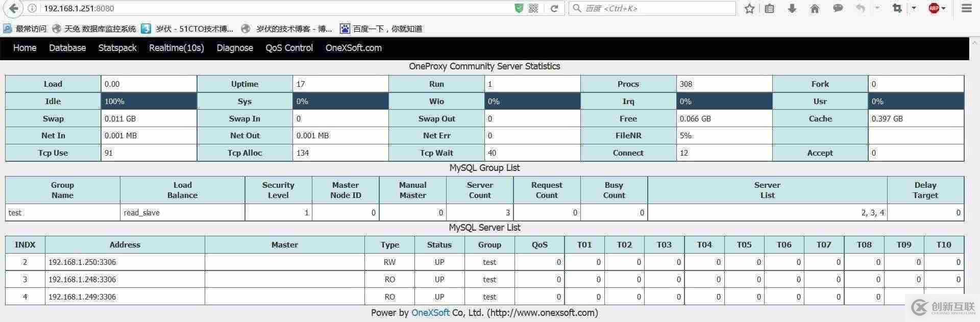Click the 192.168.1.250:3306 address cell
Image resolution: width=980 pixels, height=322 pixels.
tap(125, 262)
